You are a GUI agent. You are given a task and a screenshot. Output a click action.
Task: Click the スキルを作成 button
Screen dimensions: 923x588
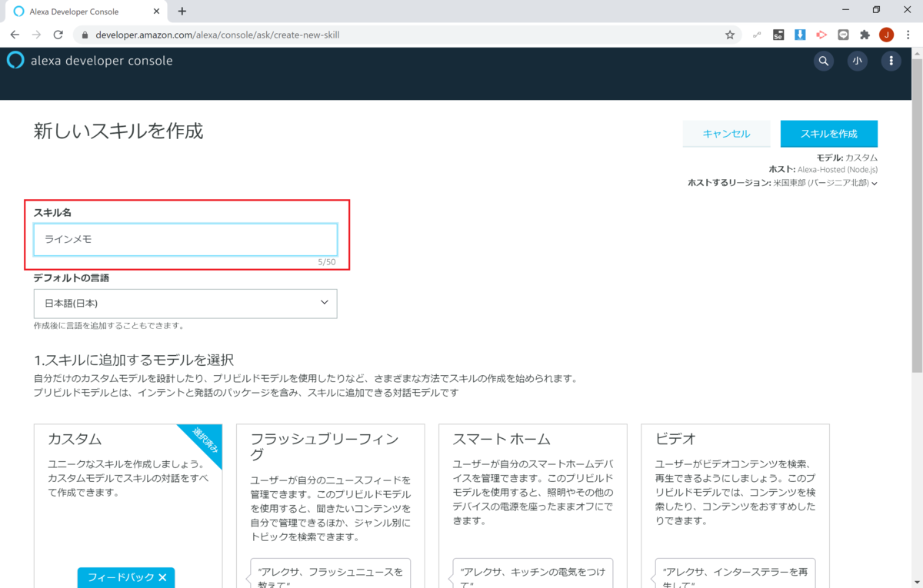(828, 133)
